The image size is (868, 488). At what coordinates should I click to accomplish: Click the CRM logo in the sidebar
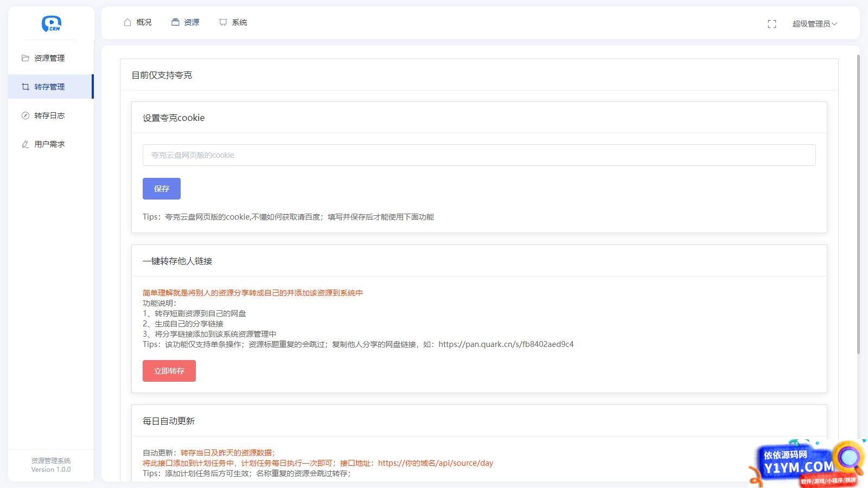pyautogui.click(x=51, y=24)
